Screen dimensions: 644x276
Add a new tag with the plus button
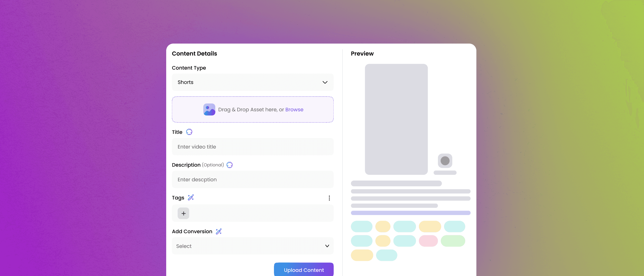coord(183,213)
